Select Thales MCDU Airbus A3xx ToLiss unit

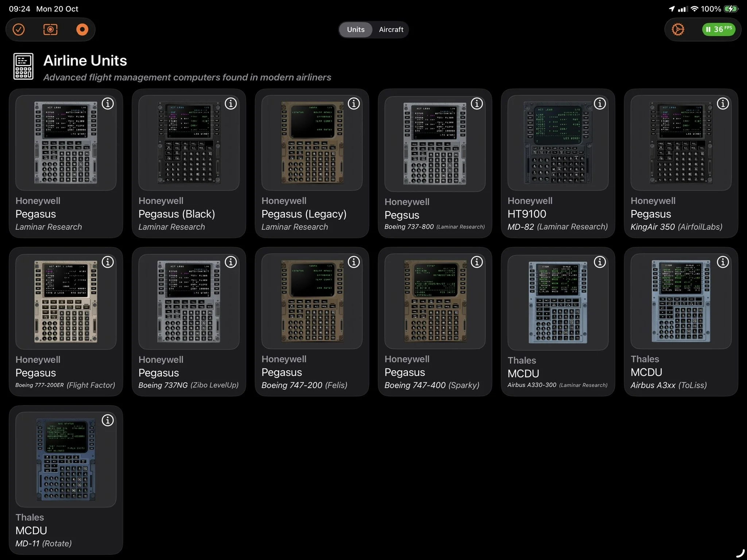[681, 301]
